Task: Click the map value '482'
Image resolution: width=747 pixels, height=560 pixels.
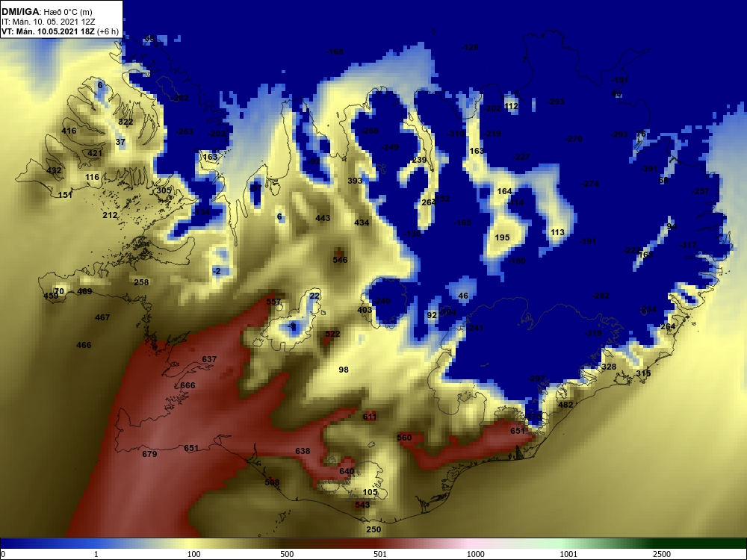Action: click(x=565, y=405)
